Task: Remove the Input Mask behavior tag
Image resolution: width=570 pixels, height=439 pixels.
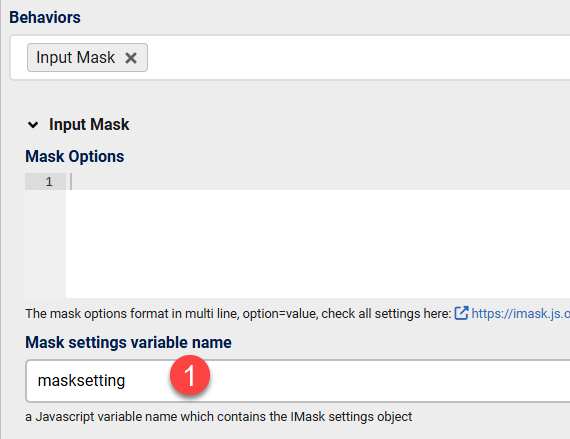Action: [131, 58]
